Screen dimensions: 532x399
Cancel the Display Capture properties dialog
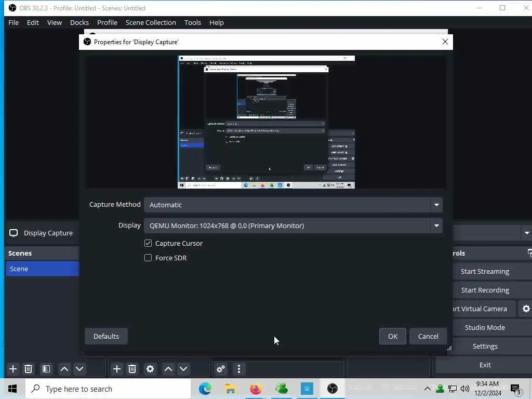pyautogui.click(x=428, y=336)
